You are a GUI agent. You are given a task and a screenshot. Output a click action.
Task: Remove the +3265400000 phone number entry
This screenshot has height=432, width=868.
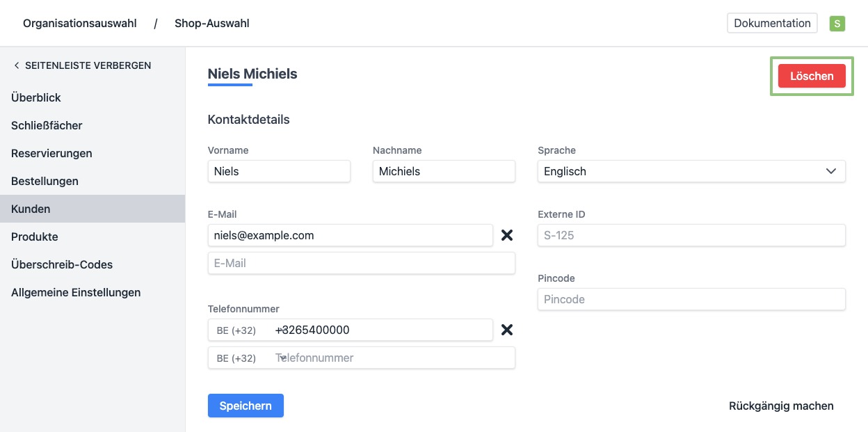coord(507,330)
